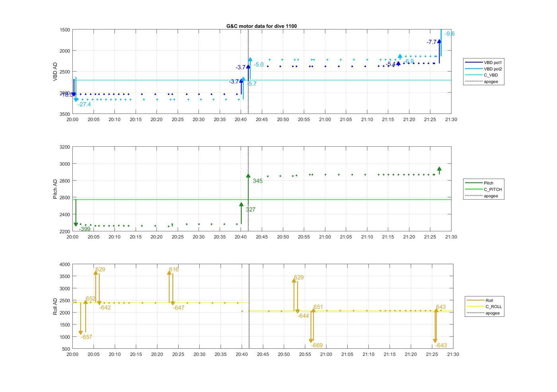Click the 'Roll AD' y-axis label

pos(55,307)
